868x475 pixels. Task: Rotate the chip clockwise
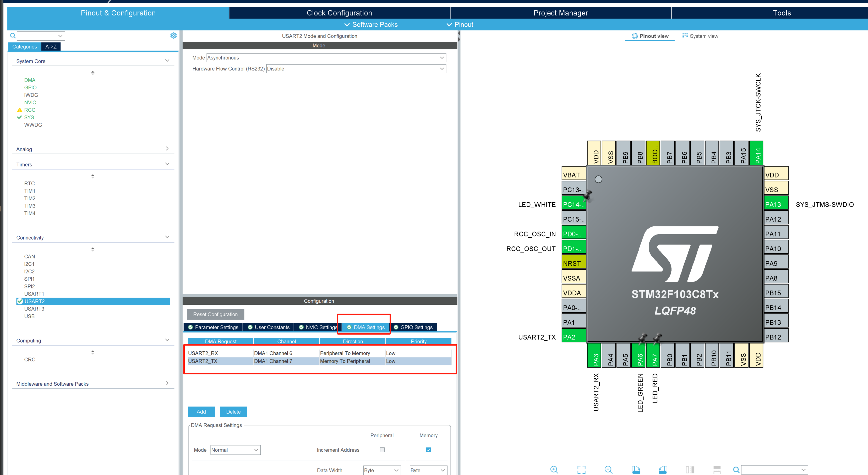(x=636, y=469)
